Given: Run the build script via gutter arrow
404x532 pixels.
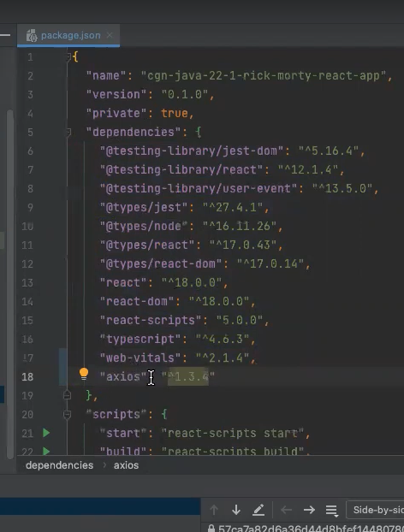Looking at the screenshot, I should point(46,451).
